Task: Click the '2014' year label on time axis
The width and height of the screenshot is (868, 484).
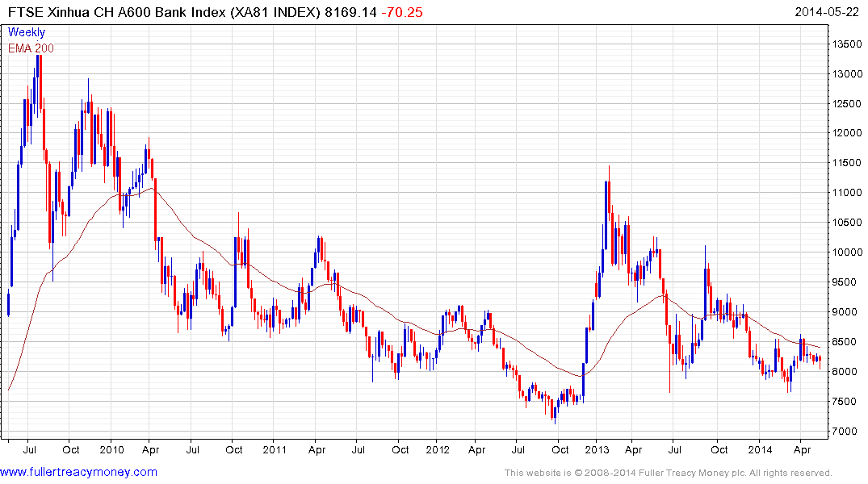Action: 760,449
